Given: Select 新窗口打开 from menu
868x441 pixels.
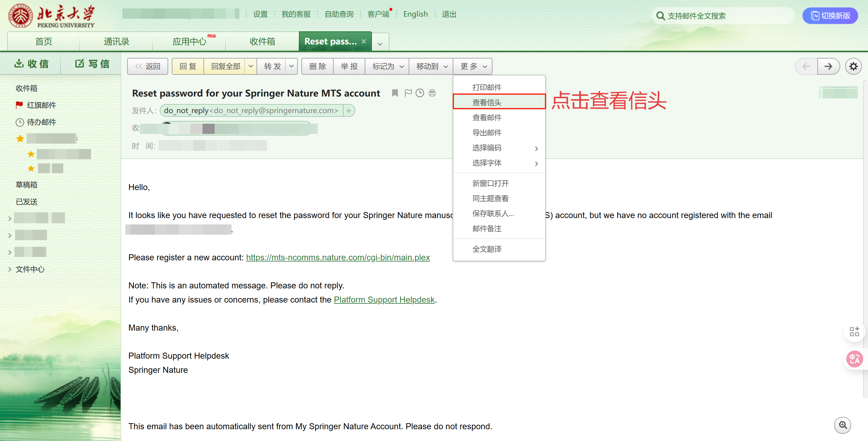Looking at the screenshot, I should click(x=499, y=183).
